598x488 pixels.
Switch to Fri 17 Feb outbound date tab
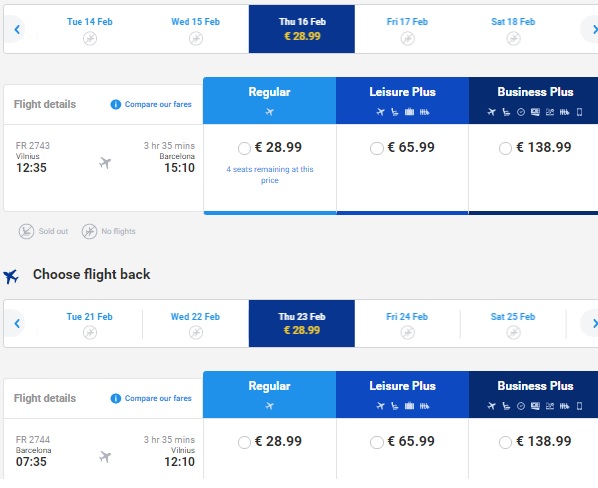tap(407, 29)
